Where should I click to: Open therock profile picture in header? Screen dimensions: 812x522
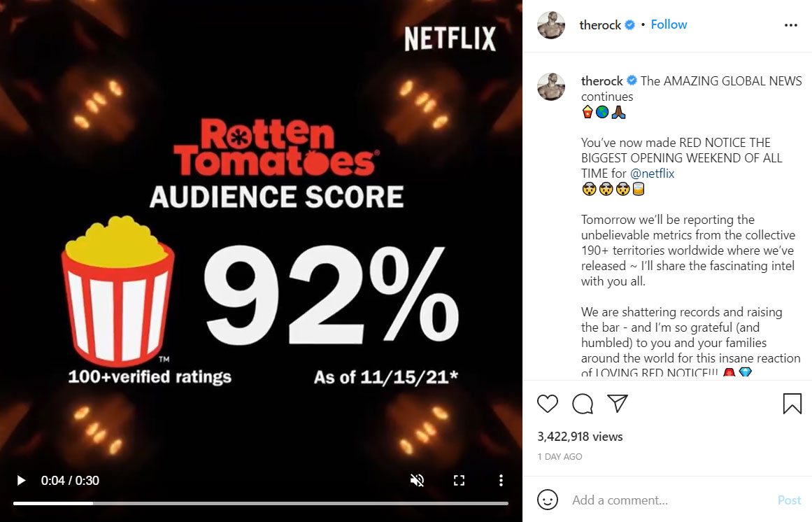pyautogui.click(x=551, y=25)
